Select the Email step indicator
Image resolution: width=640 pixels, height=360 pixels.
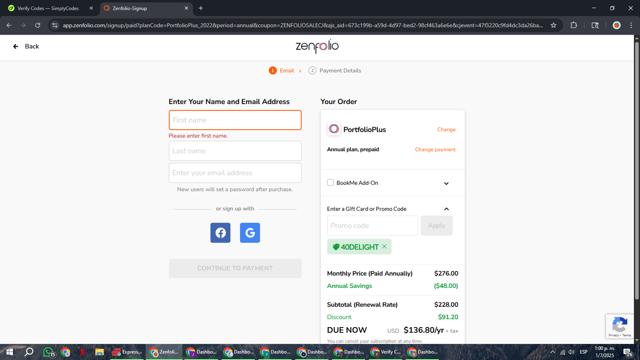point(282,71)
